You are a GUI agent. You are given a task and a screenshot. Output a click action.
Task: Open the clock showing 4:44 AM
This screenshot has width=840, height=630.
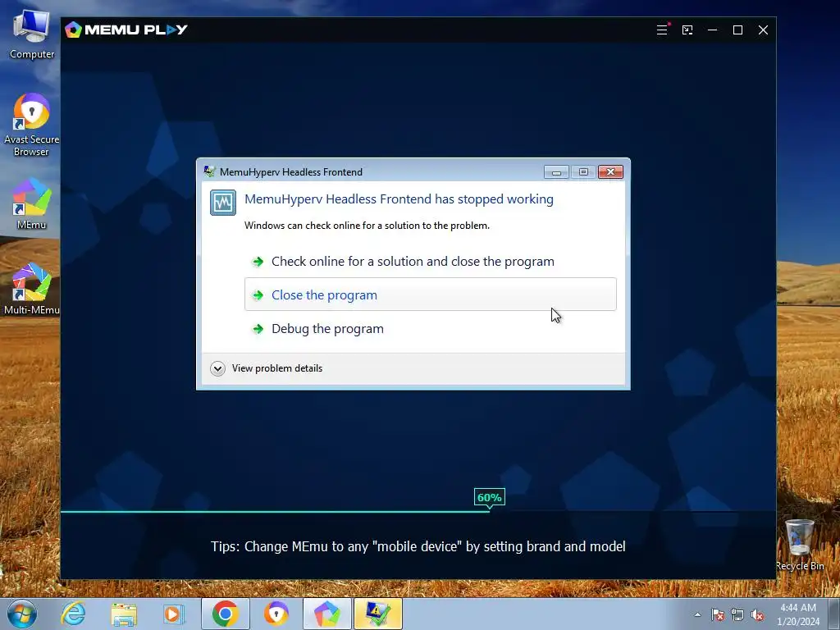[798, 614]
